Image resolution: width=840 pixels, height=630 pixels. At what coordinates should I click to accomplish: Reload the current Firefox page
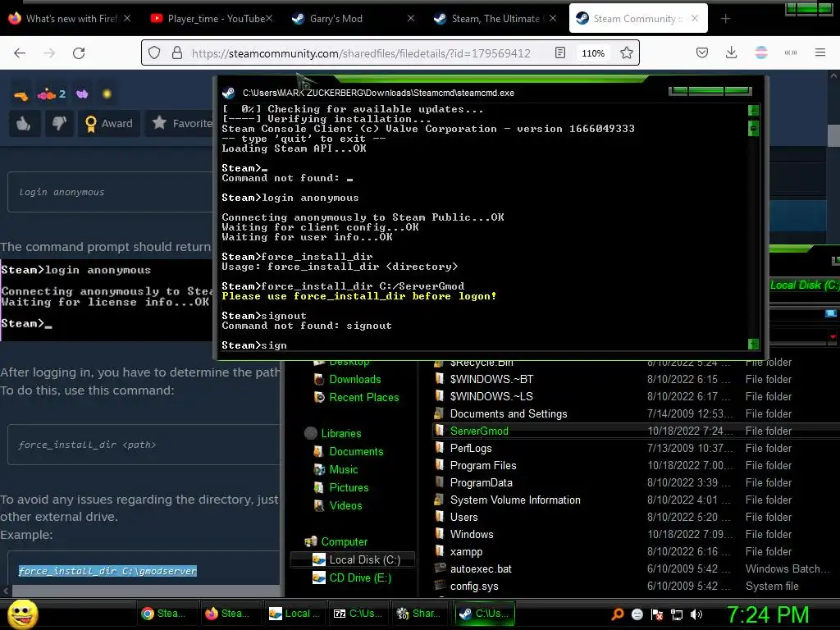[79, 53]
